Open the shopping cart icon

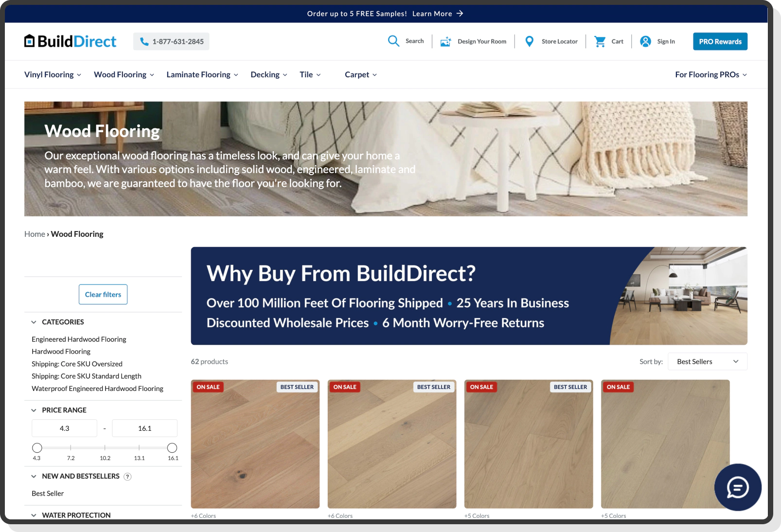pyautogui.click(x=600, y=42)
